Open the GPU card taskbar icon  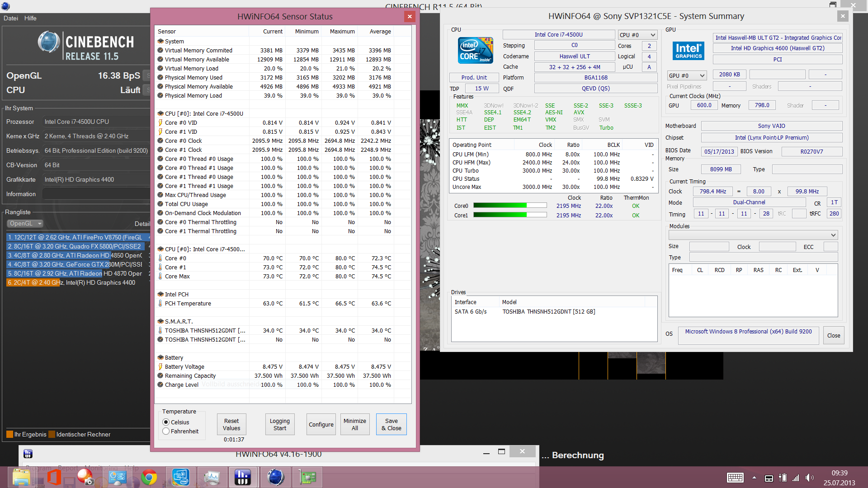coord(307,477)
